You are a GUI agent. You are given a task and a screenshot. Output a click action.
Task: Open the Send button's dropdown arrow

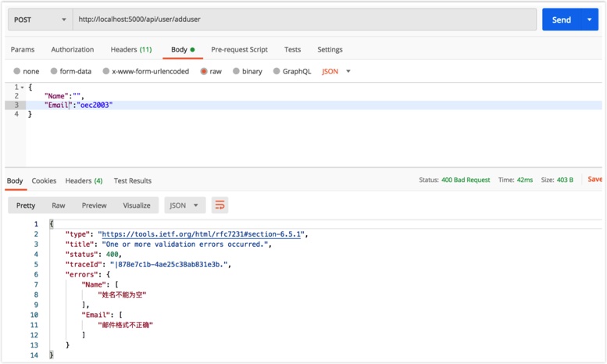coord(589,20)
